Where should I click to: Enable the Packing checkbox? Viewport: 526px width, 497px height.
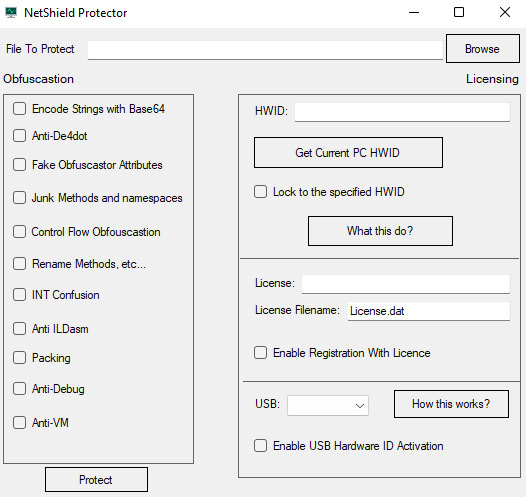[x=19, y=358]
